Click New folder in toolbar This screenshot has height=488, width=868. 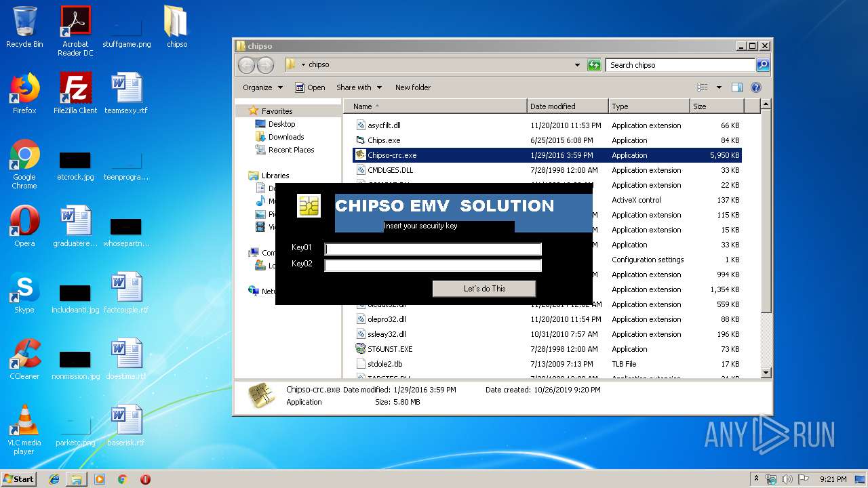click(413, 87)
